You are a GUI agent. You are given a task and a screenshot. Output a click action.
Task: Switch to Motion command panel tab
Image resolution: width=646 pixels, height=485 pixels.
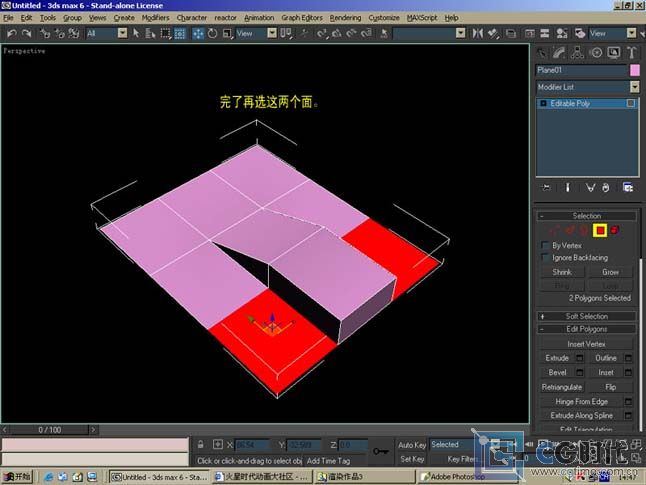tap(596, 53)
